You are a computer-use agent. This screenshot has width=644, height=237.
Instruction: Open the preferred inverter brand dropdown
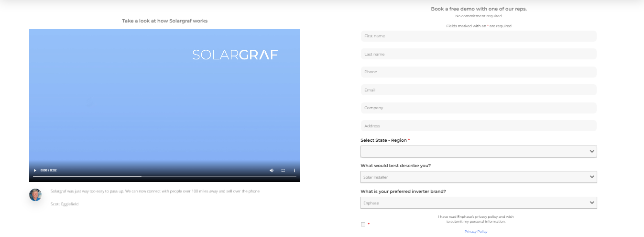click(479, 203)
